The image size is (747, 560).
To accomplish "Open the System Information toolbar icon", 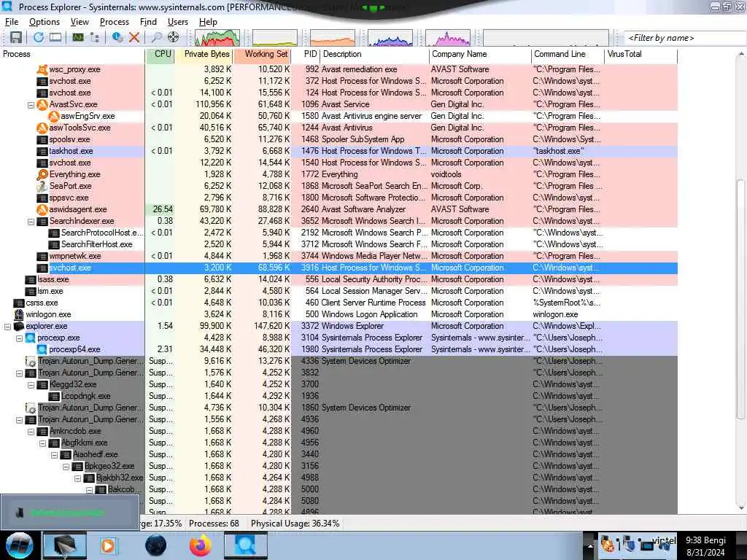I will 55,38.
